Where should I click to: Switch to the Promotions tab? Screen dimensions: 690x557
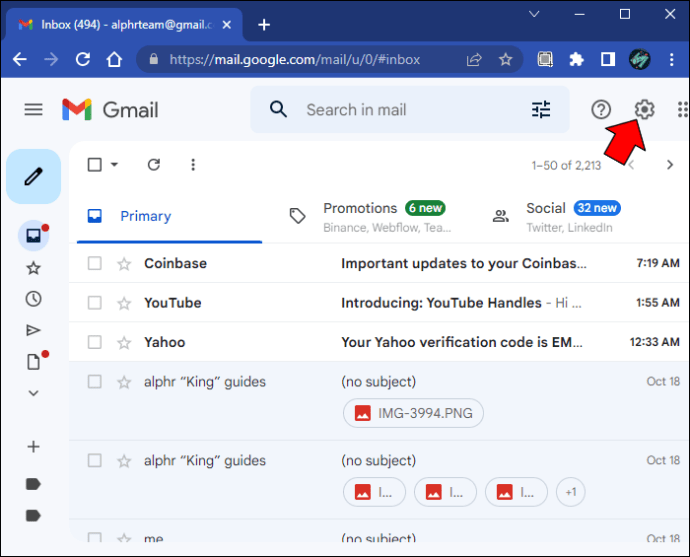point(373,216)
